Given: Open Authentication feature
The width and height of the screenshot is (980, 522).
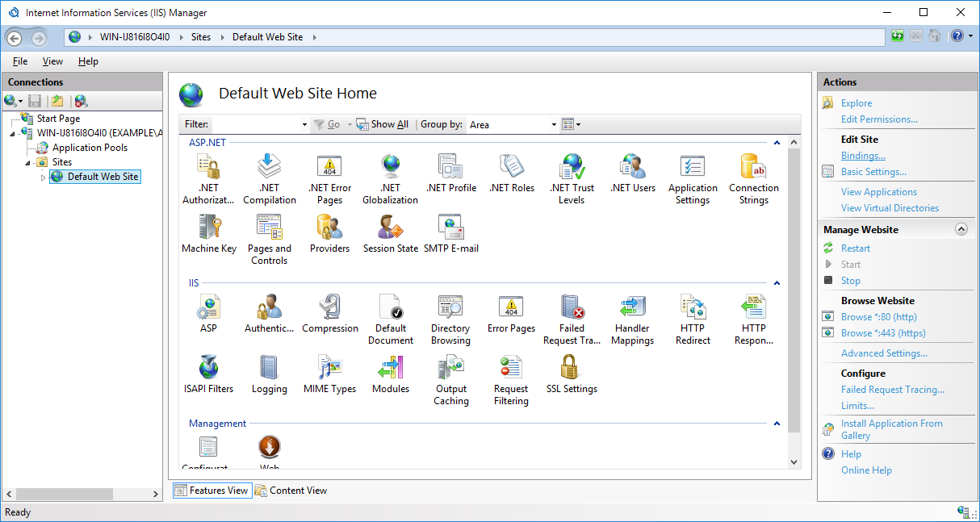Looking at the screenshot, I should pos(270,314).
